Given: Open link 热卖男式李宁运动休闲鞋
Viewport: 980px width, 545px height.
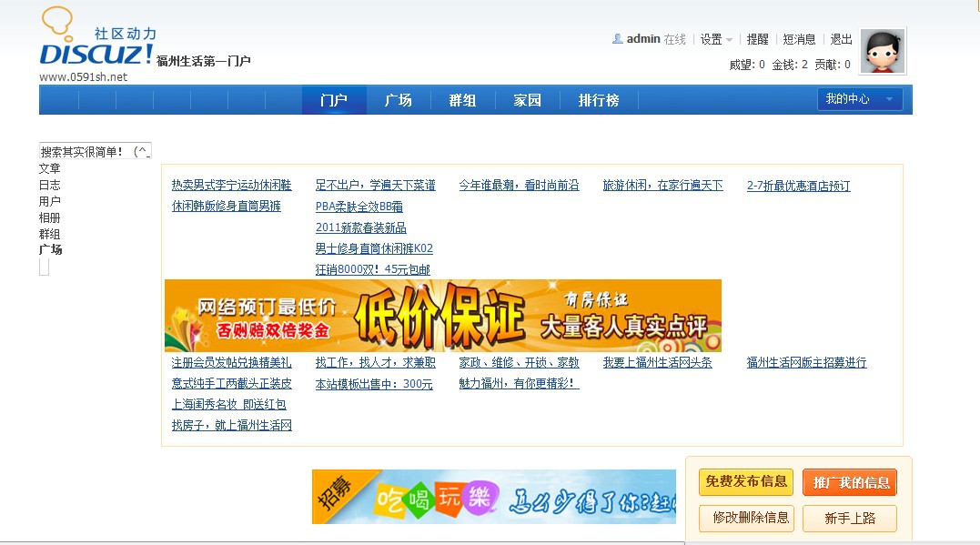Looking at the screenshot, I should click(231, 185).
